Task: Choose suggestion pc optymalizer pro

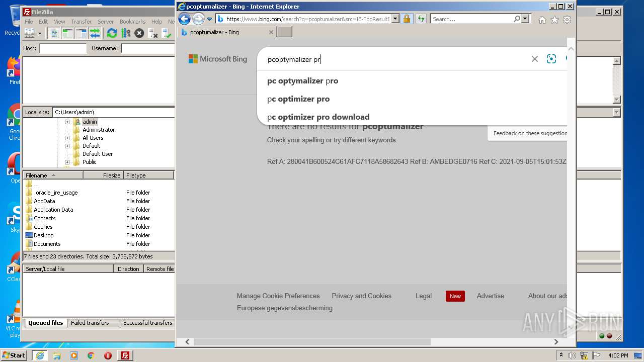Action: pos(302,81)
